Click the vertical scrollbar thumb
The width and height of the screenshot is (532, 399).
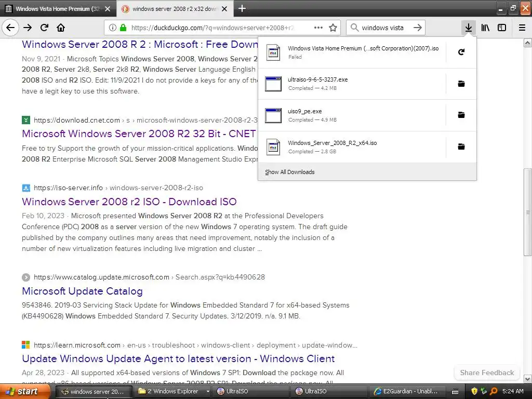pos(527,212)
